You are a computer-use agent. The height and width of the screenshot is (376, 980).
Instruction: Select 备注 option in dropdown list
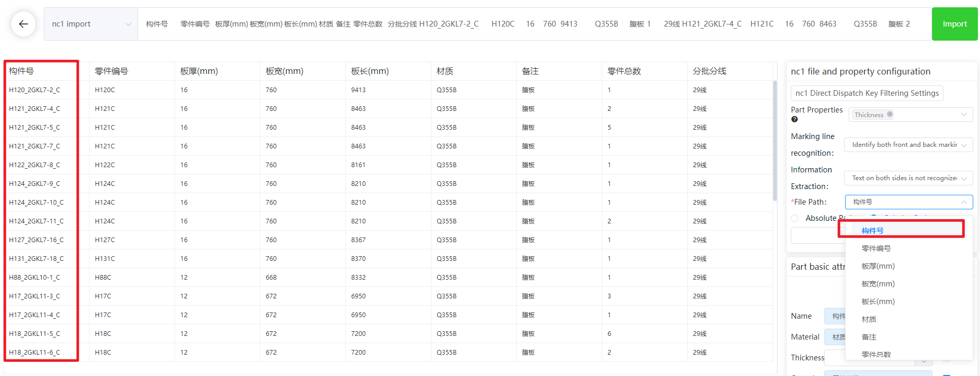pyautogui.click(x=909, y=337)
